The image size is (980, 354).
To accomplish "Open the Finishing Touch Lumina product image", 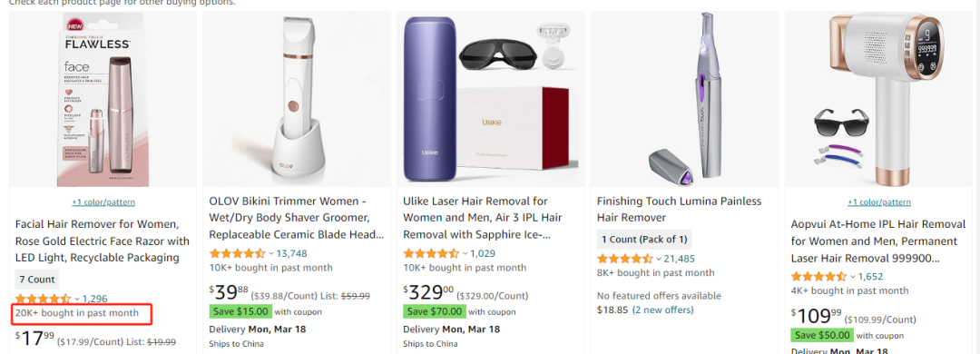I will tap(684, 97).
